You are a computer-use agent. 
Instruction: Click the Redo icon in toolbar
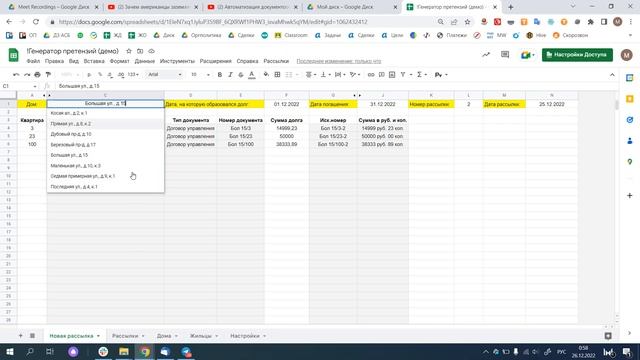pos(27,75)
